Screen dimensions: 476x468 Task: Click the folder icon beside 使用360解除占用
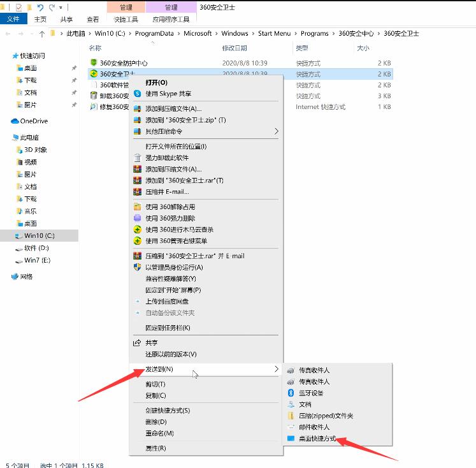coord(137,207)
